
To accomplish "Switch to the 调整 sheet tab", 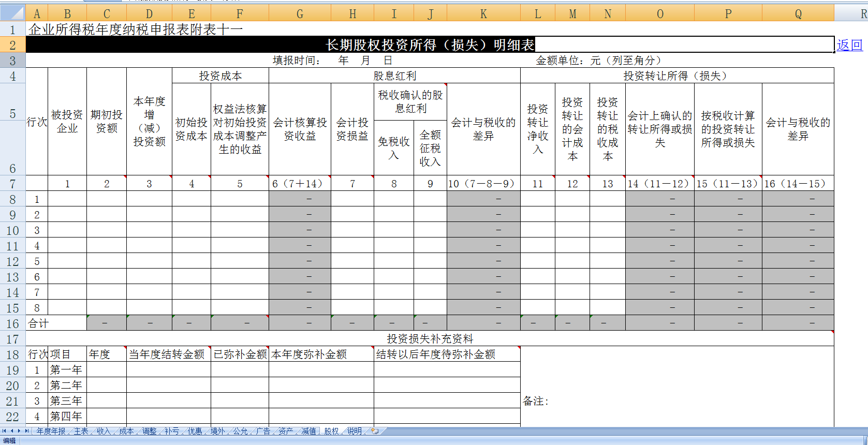I will [149, 431].
